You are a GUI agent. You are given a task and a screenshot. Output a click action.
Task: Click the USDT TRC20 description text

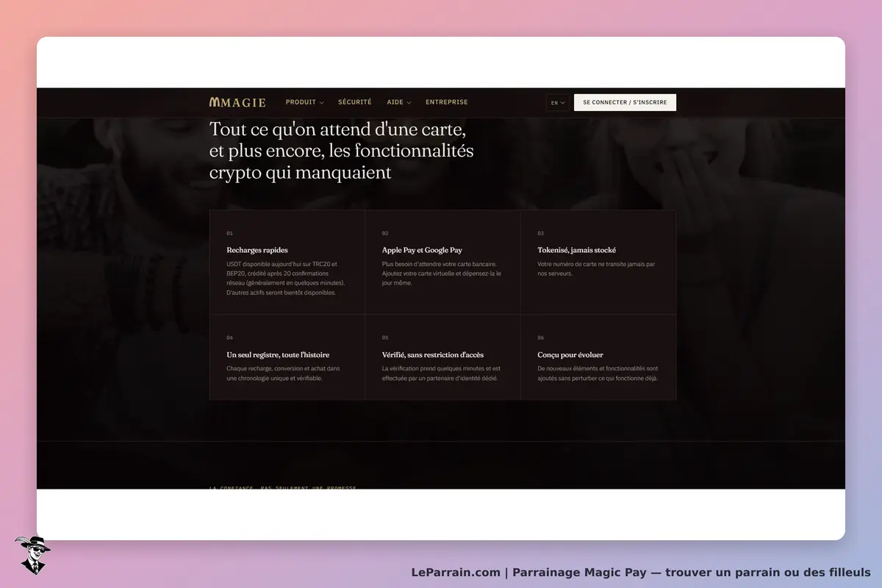pyautogui.click(x=286, y=278)
